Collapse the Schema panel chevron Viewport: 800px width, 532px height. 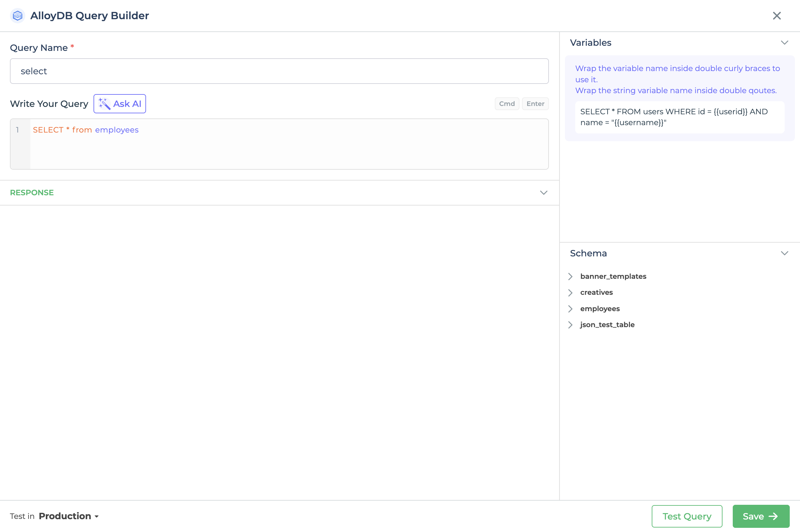[784, 254]
